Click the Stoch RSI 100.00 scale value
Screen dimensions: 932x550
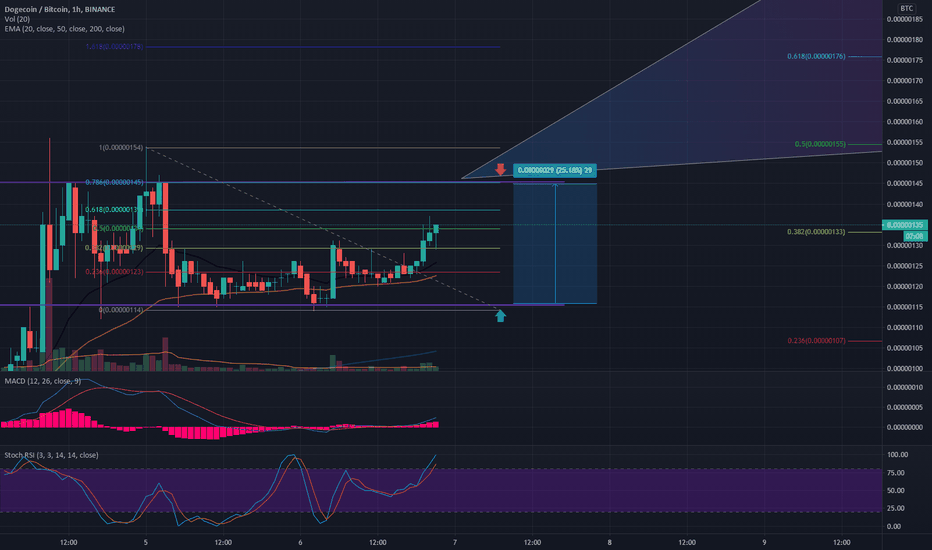pos(898,455)
